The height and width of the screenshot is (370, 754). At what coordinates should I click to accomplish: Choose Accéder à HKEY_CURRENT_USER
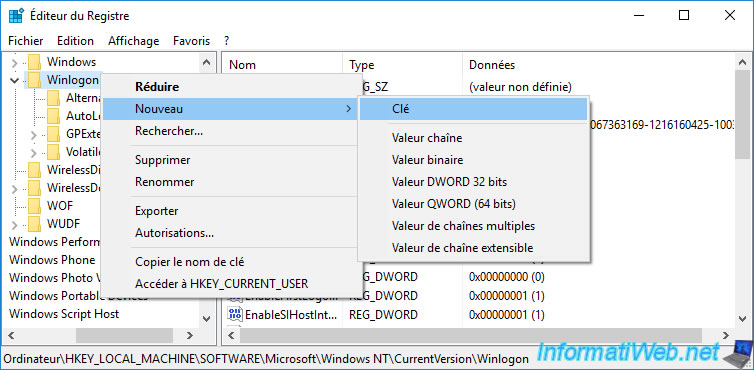pos(231,283)
